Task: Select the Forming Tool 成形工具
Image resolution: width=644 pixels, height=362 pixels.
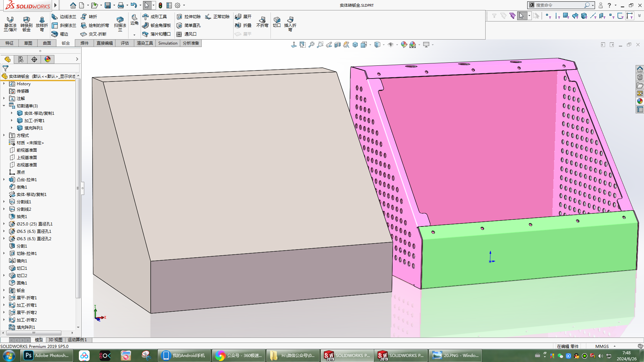Action: pos(155,16)
